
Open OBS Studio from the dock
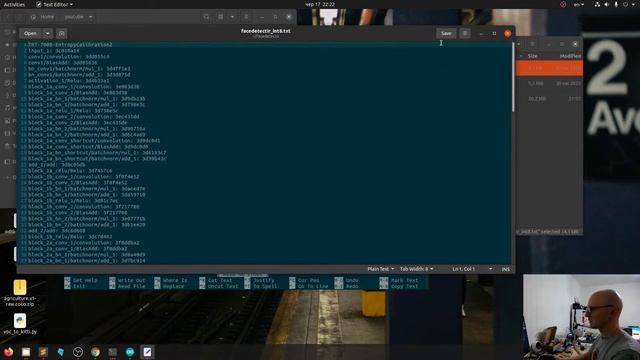78,352
